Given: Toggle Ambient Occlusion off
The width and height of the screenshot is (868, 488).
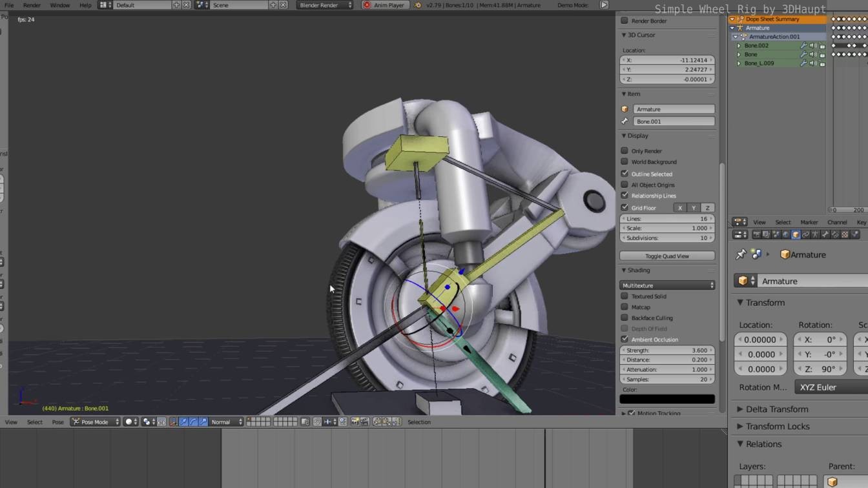Looking at the screenshot, I should (625, 339).
